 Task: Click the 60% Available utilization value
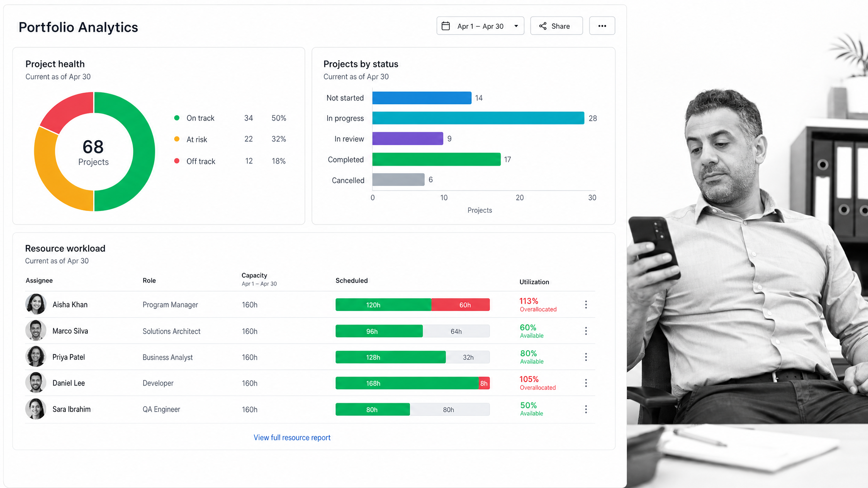[531, 331]
